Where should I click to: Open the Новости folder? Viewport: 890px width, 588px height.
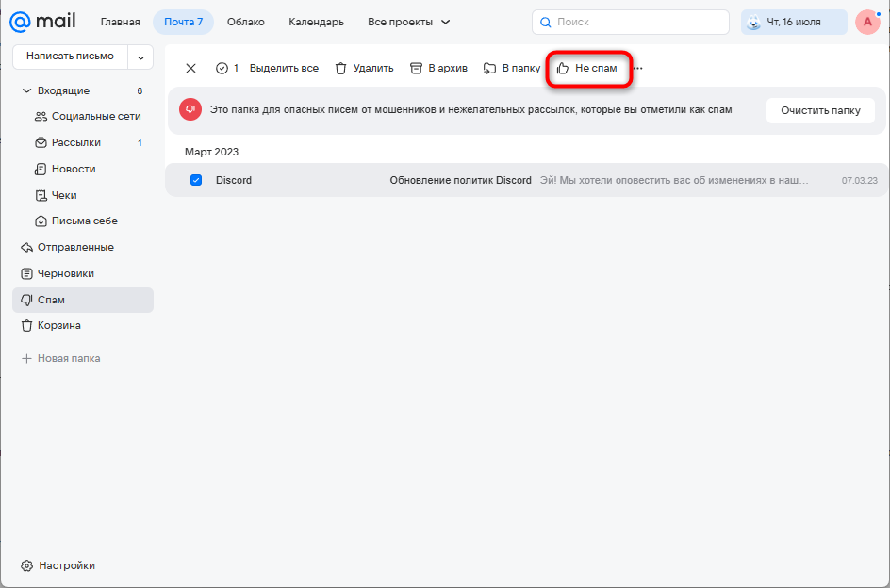(x=83, y=169)
